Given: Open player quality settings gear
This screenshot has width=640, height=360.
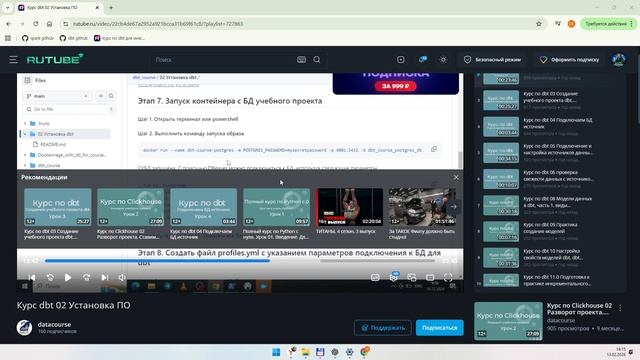Looking at the screenshot, I should click(x=393, y=277).
